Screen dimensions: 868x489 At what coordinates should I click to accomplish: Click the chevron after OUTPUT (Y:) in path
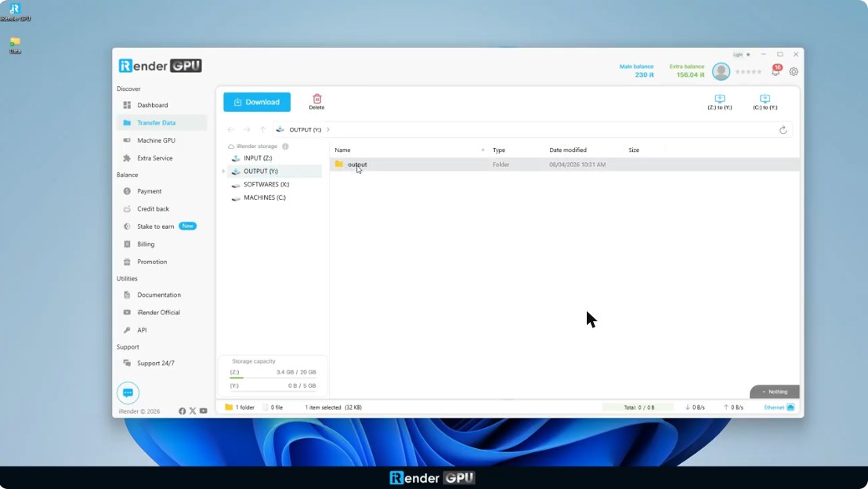(328, 129)
